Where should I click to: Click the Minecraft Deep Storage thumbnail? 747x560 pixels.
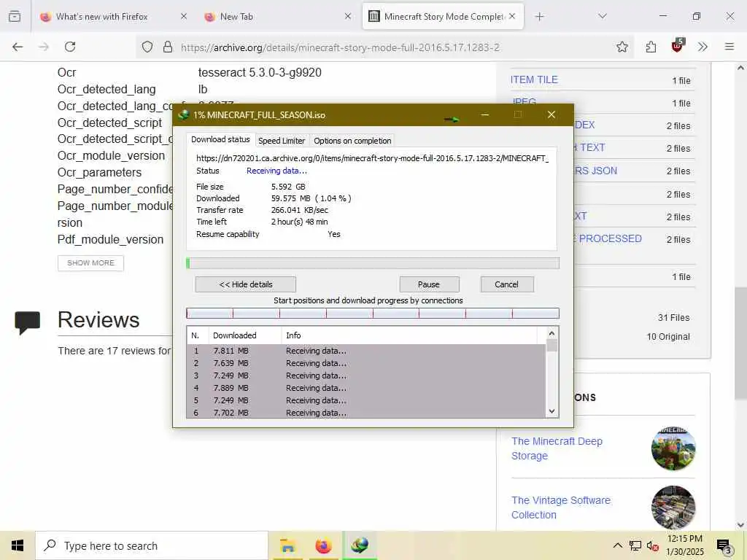tap(673, 448)
